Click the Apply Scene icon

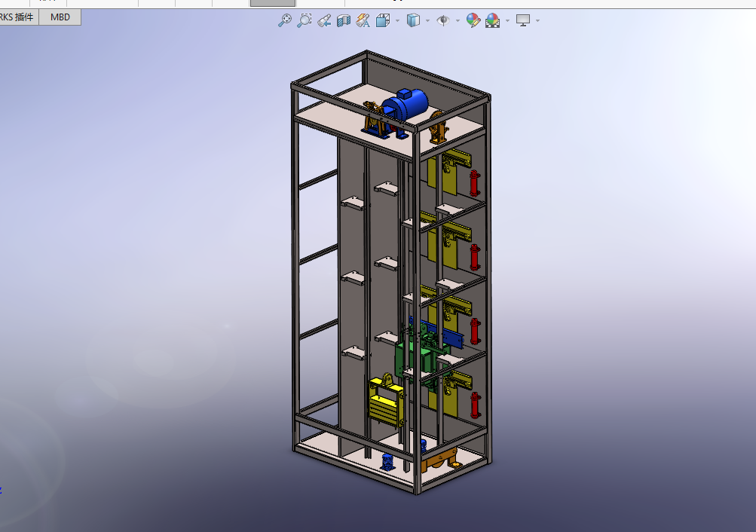493,20
